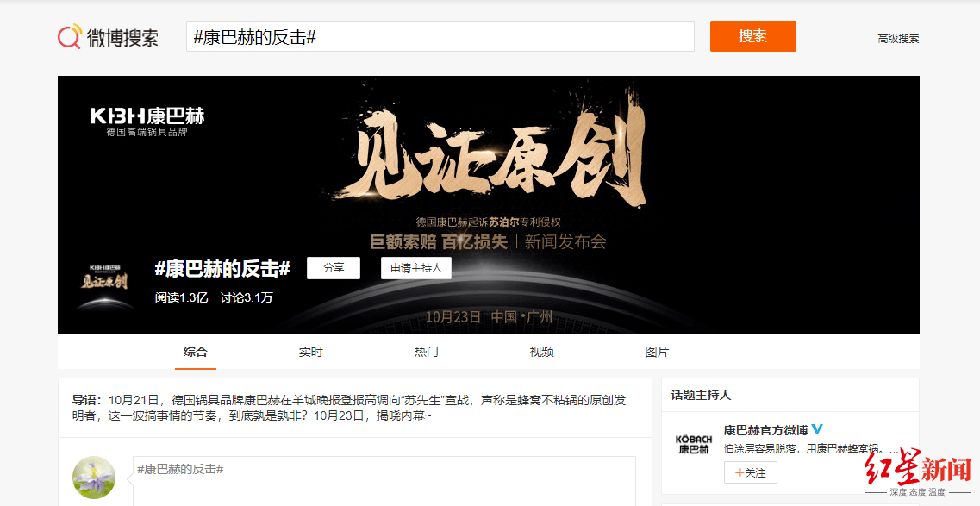Open the 图片 tab
Viewport: 980px width, 506px height.
click(657, 352)
